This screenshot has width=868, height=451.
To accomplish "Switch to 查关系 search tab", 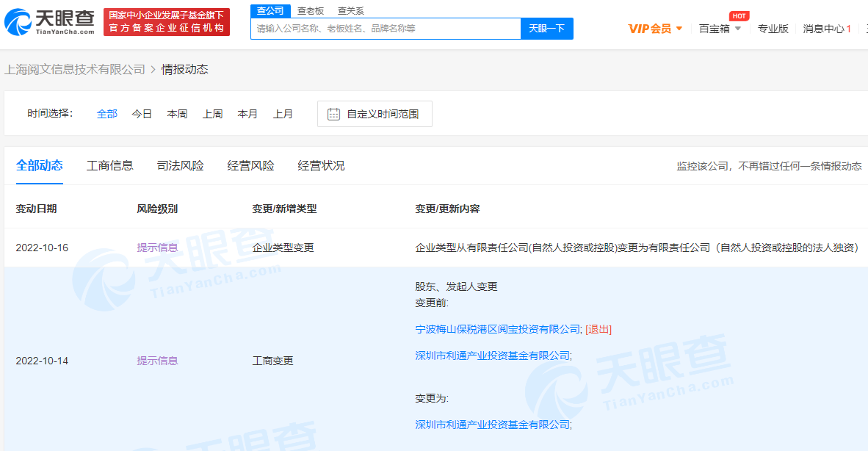I will click(350, 11).
